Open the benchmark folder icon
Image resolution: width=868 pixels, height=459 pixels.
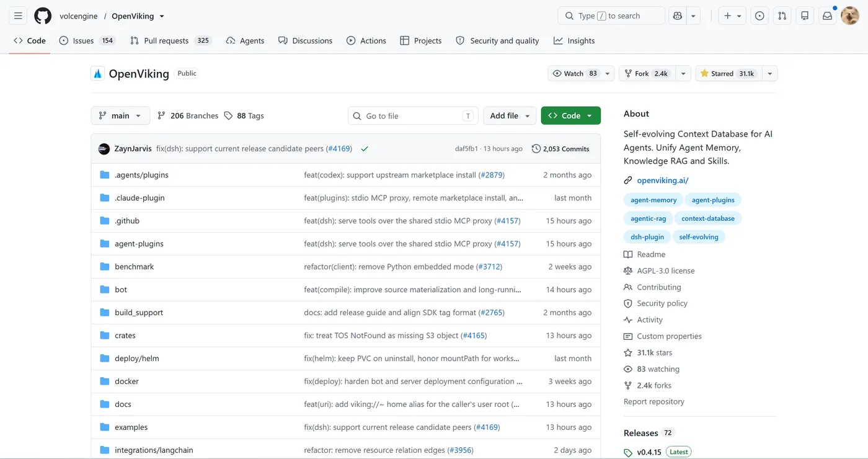tap(105, 267)
